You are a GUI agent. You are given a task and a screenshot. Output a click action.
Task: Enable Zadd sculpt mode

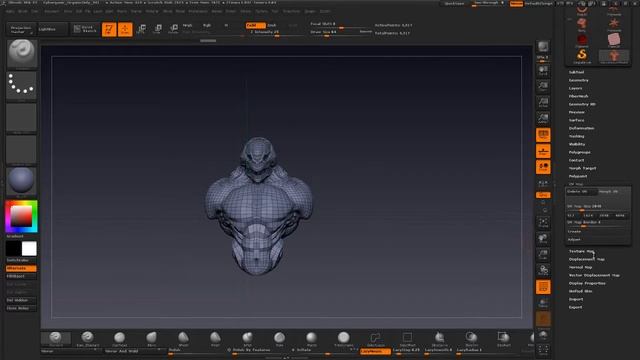256,25
